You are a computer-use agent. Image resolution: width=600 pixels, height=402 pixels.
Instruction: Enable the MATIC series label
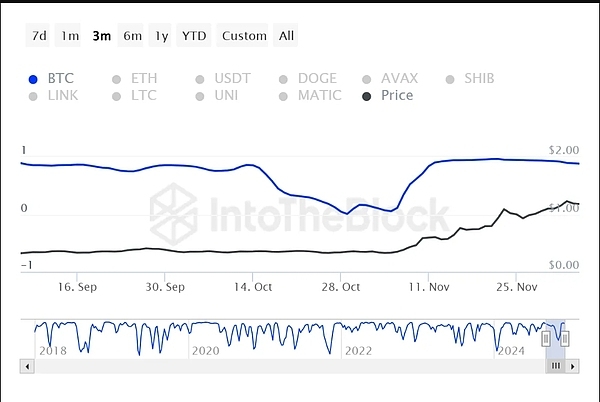coord(319,96)
